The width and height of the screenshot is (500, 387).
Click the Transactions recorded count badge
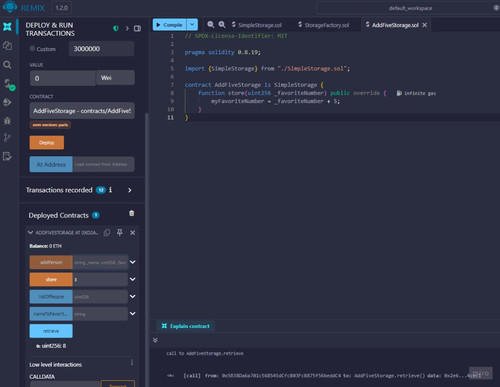pos(101,190)
